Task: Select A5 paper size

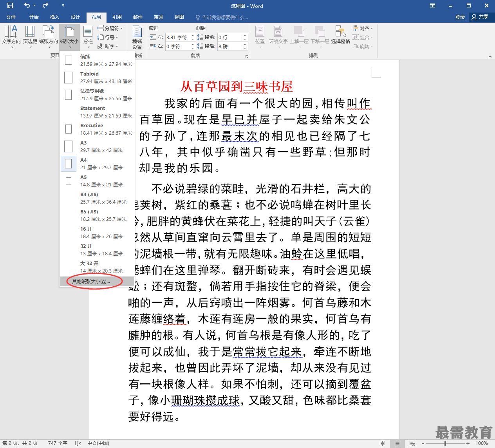Action: coord(97,181)
